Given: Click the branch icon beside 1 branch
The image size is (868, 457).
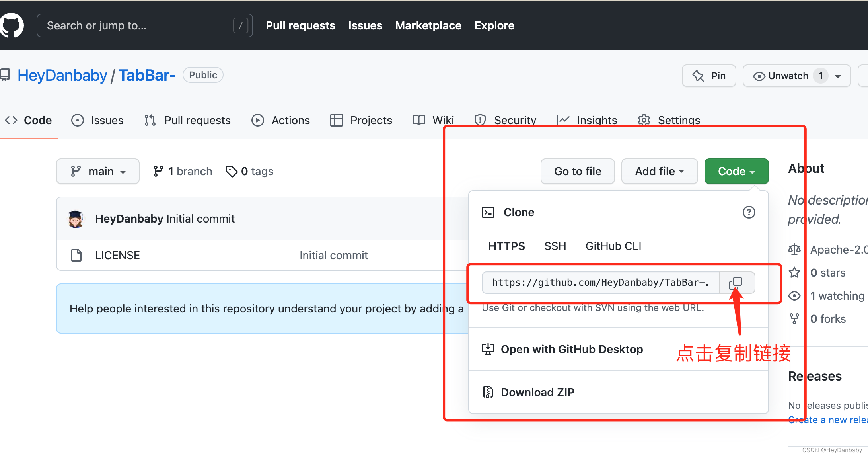Looking at the screenshot, I should [x=158, y=171].
